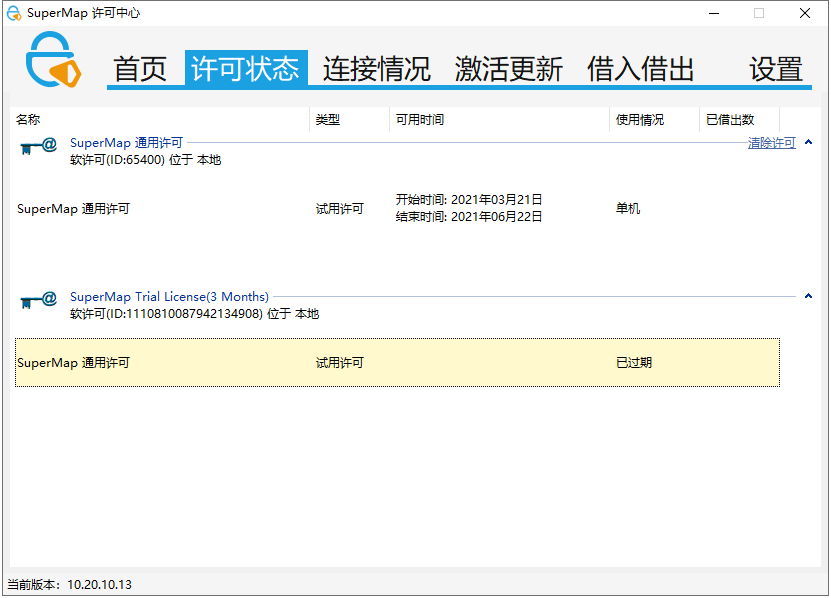Sort by the 类型 column header
The width and height of the screenshot is (831, 598).
349,119
